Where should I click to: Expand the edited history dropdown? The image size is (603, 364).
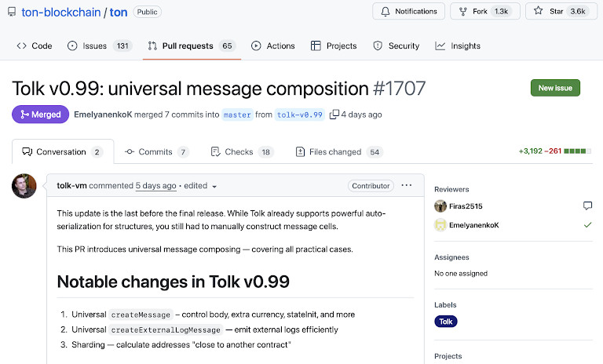(x=214, y=187)
